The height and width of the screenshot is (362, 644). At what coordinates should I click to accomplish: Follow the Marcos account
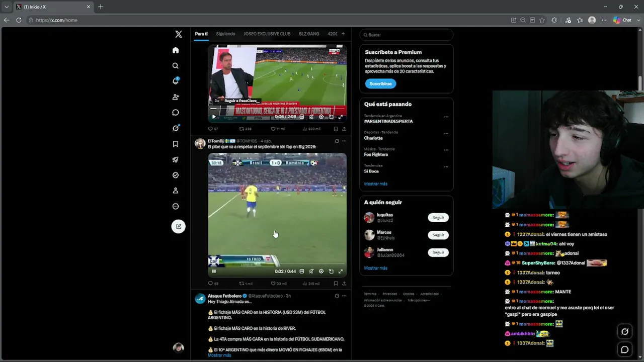(438, 235)
